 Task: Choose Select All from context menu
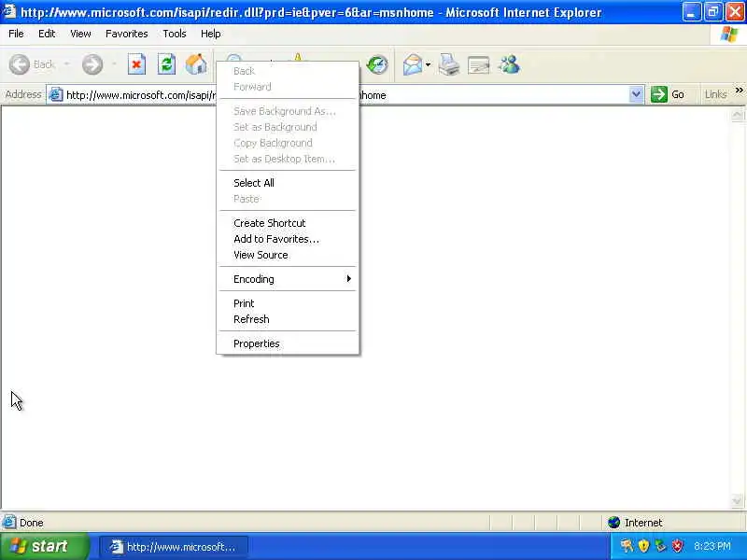pos(288,183)
